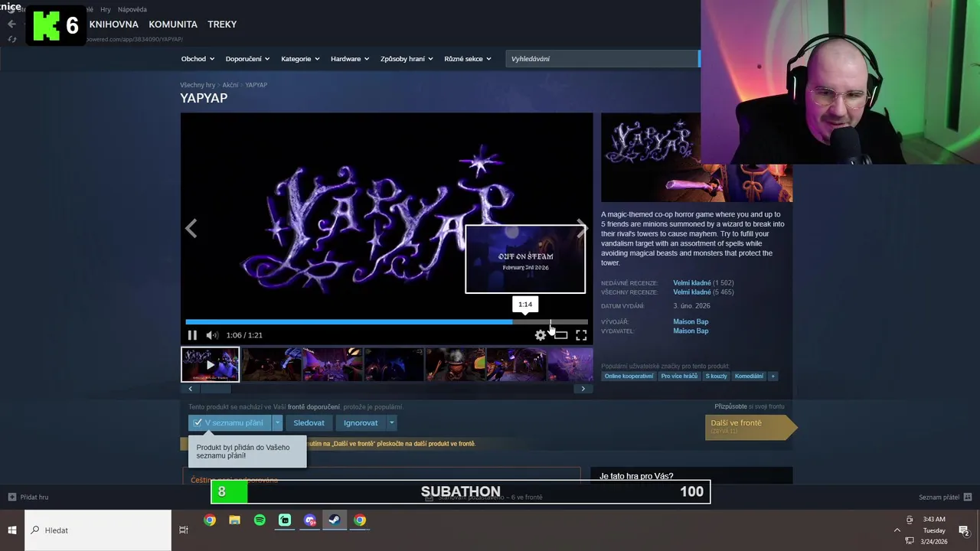Click the 'Pro více hráčů' tag
980x551 pixels.
679,377
